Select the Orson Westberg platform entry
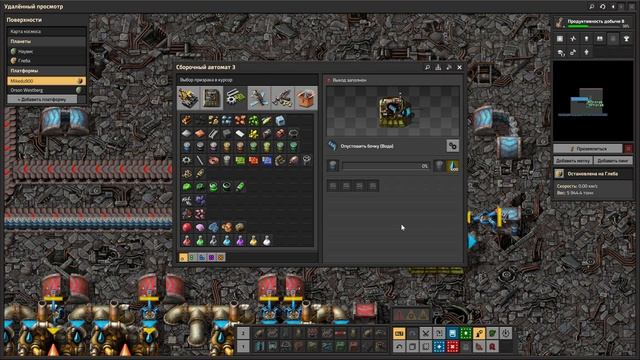 [x=47, y=90]
